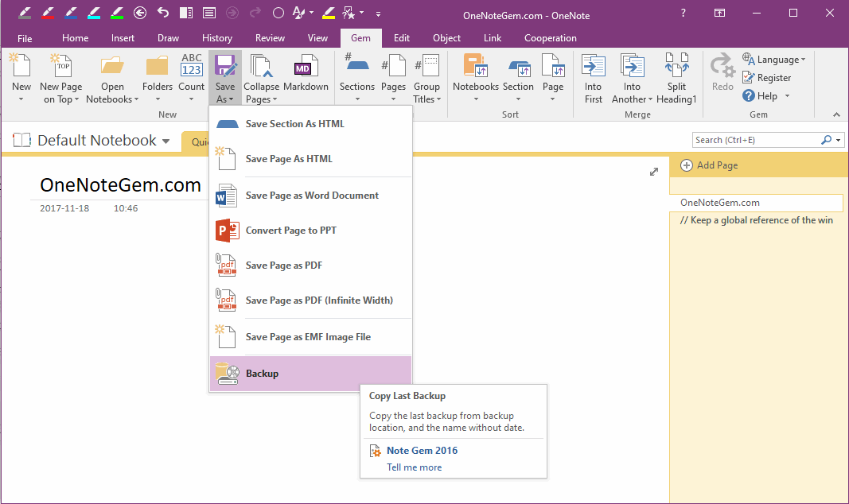Open the Gem group Help dropdown
Viewport: 849px width, 504px height.
pos(766,96)
